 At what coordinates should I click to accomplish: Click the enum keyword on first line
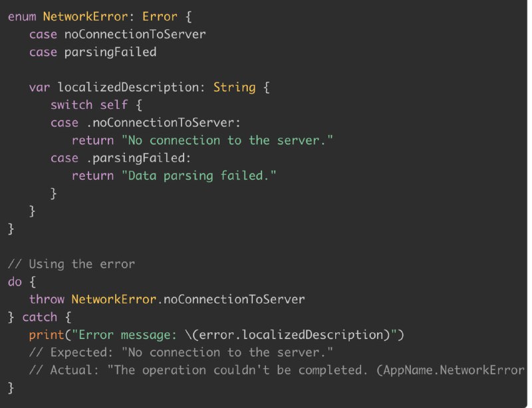(x=22, y=16)
